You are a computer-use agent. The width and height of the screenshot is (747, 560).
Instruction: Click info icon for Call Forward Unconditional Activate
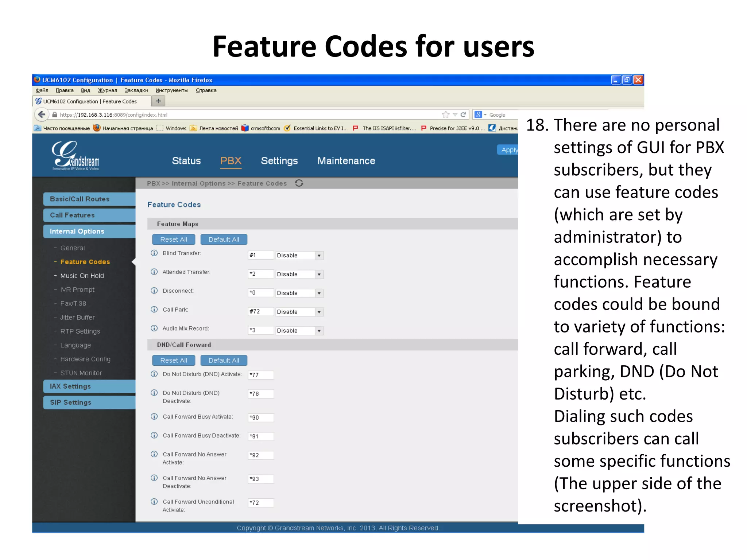click(154, 502)
